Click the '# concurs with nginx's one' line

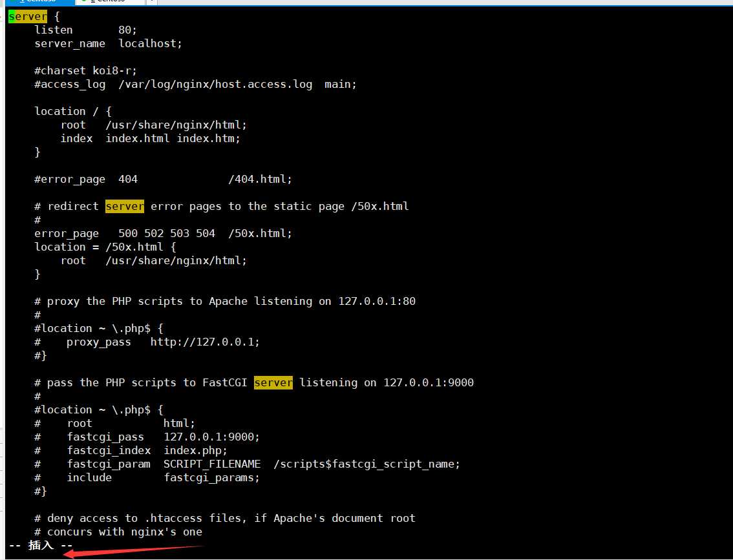point(118,532)
